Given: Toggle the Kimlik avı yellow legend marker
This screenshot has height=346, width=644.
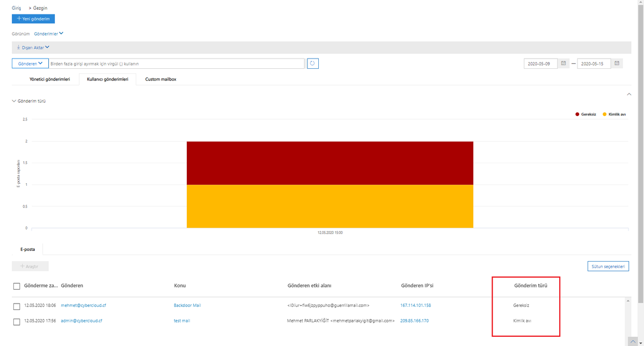Looking at the screenshot, I should 605,114.
